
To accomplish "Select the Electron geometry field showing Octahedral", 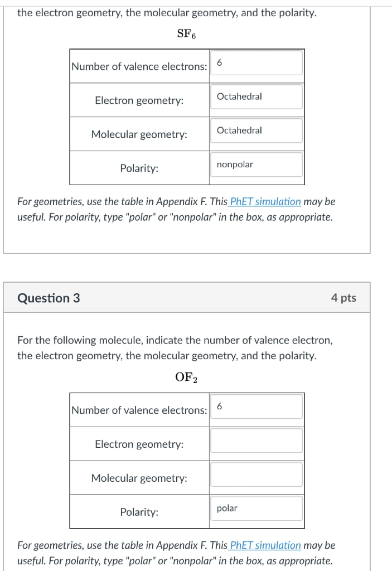I will (255, 96).
